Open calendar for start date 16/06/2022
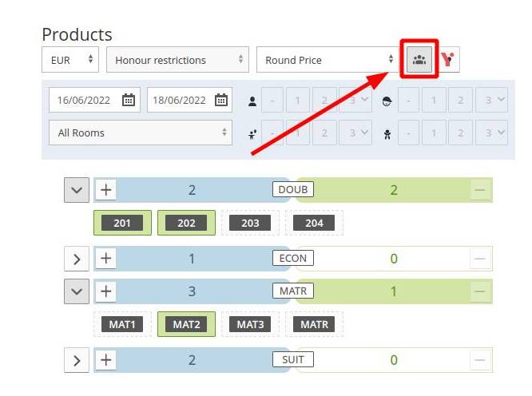532x396 pixels. [129, 100]
